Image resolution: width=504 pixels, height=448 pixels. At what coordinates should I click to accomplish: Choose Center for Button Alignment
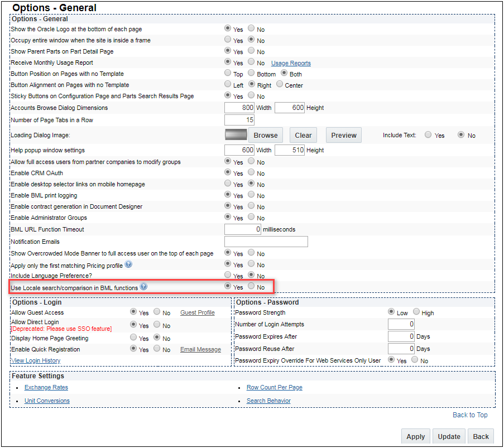280,84
